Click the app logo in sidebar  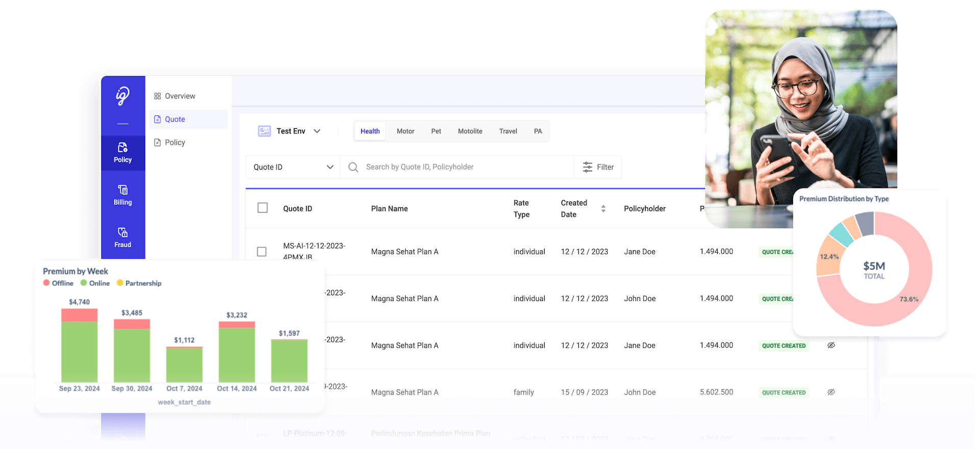[122, 96]
